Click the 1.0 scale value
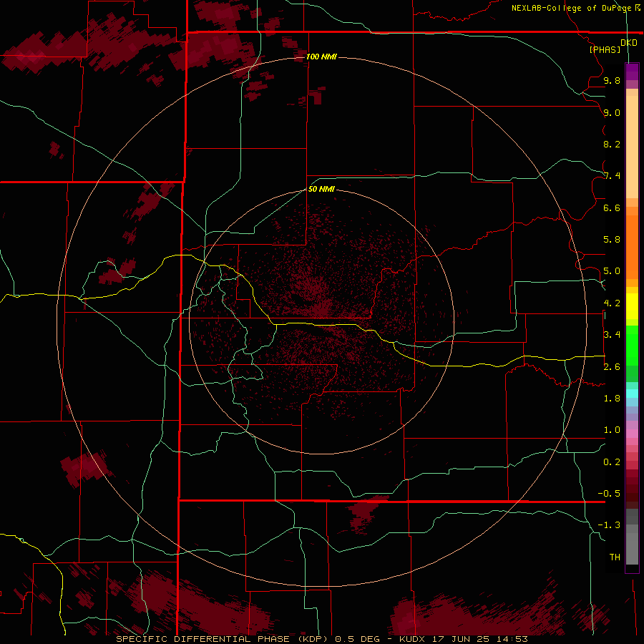The image size is (644, 644). point(612,430)
